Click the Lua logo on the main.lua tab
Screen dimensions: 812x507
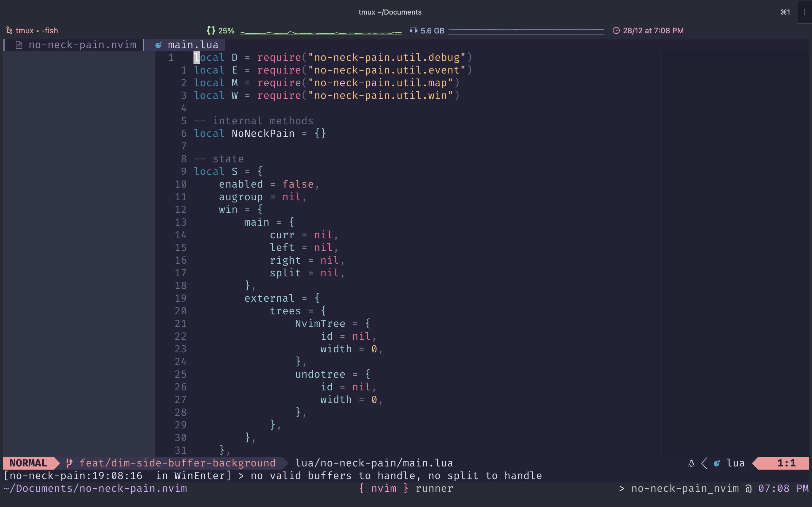[159, 45]
